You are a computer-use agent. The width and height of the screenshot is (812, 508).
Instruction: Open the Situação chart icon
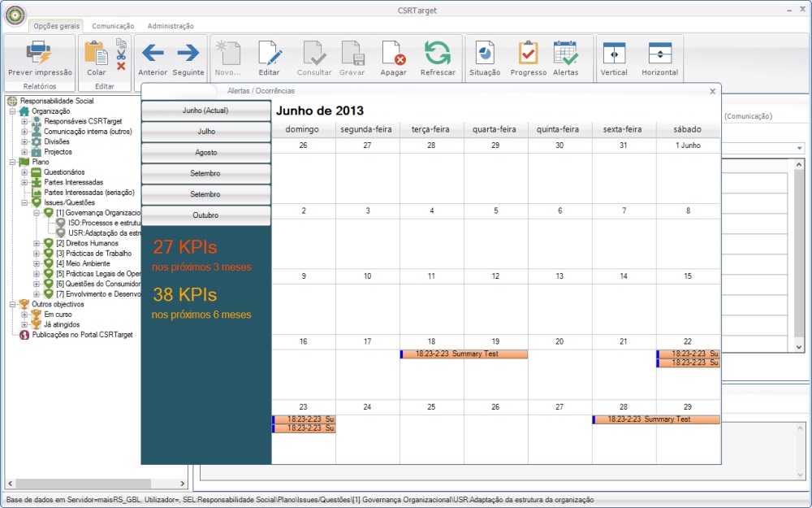click(485, 54)
